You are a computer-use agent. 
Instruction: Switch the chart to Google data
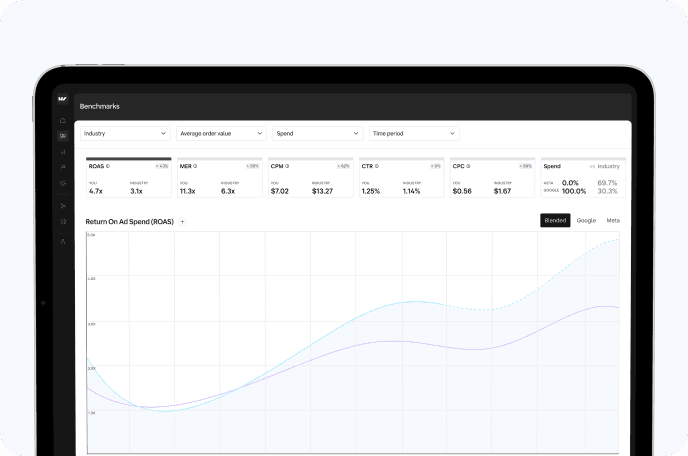(x=586, y=220)
